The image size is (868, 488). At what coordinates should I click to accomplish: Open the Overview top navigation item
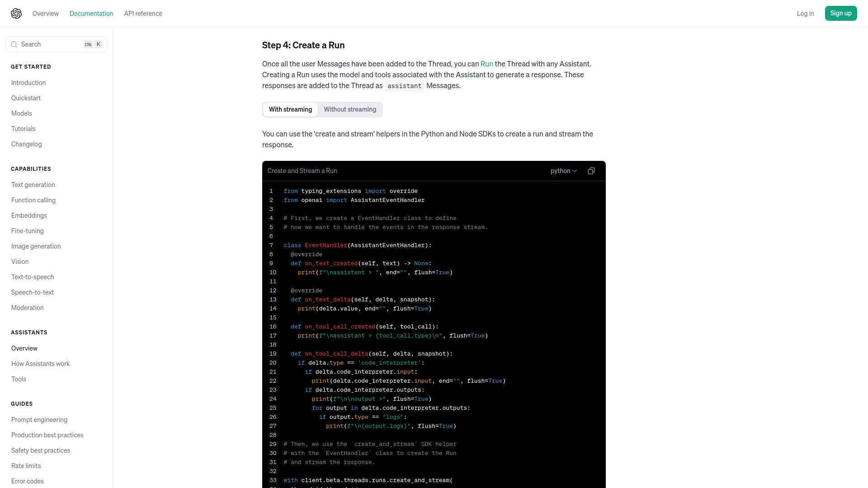[46, 14]
